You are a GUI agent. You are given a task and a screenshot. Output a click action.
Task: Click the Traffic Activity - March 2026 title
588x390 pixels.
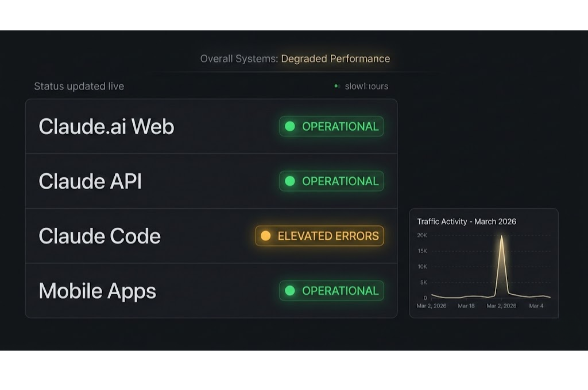[466, 221]
